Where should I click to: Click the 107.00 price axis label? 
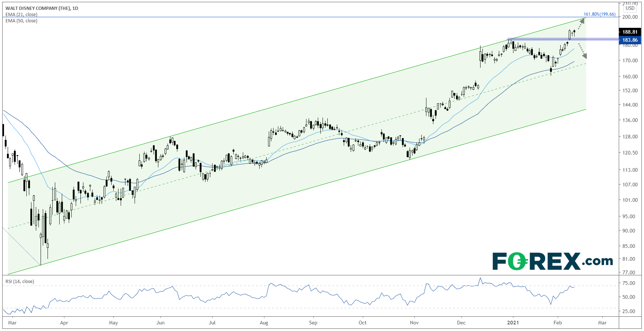pyautogui.click(x=630, y=185)
